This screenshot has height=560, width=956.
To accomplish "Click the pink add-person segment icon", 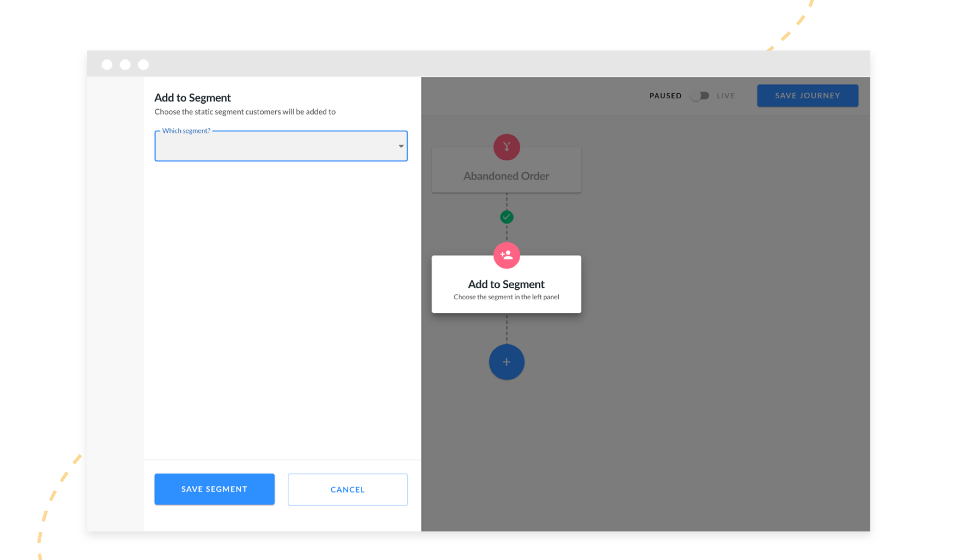I will (x=507, y=255).
